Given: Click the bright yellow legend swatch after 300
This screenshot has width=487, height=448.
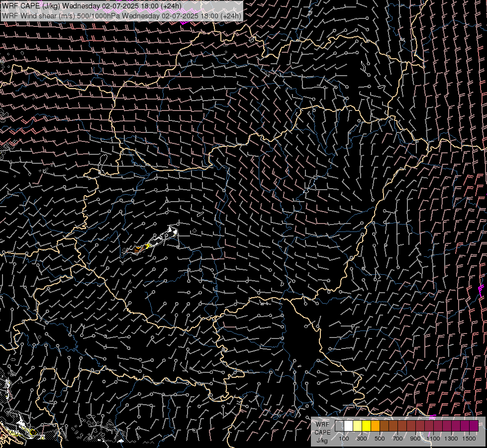Looking at the screenshot, I should 366,426.
